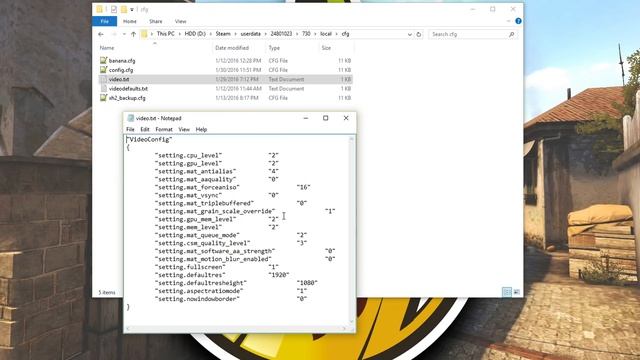Expand the Explorer ribbon chevron

pyautogui.click(x=509, y=21)
